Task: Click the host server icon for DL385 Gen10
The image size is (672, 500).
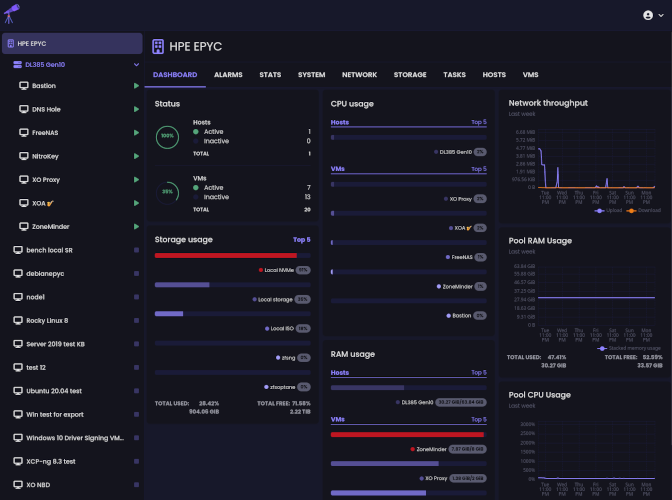Action: pyautogui.click(x=17, y=64)
